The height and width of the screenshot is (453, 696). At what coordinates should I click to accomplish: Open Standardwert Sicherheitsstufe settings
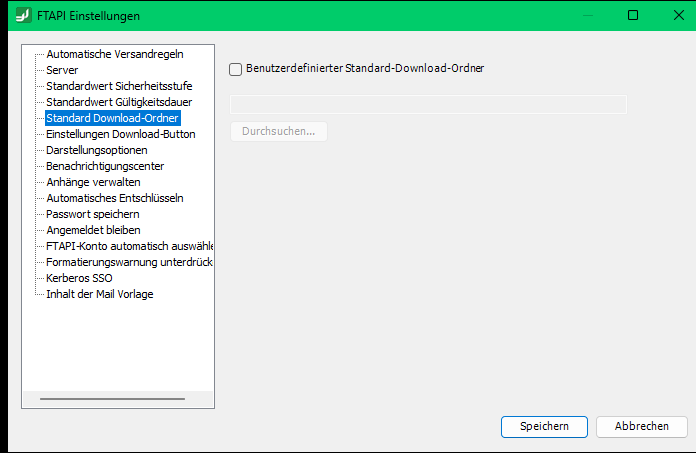pos(119,86)
